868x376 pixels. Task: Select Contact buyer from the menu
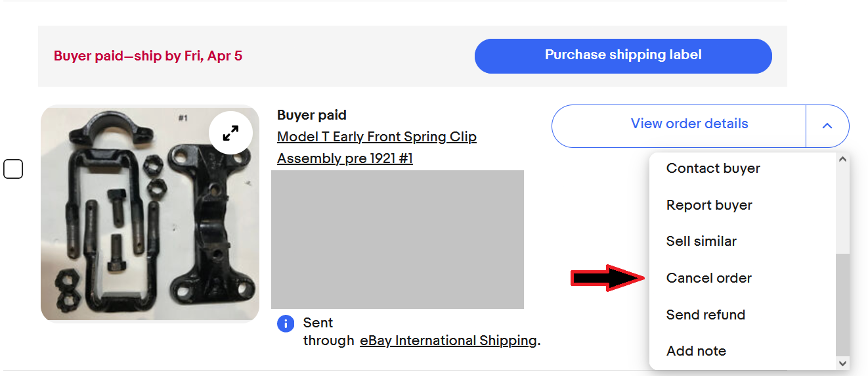713,168
